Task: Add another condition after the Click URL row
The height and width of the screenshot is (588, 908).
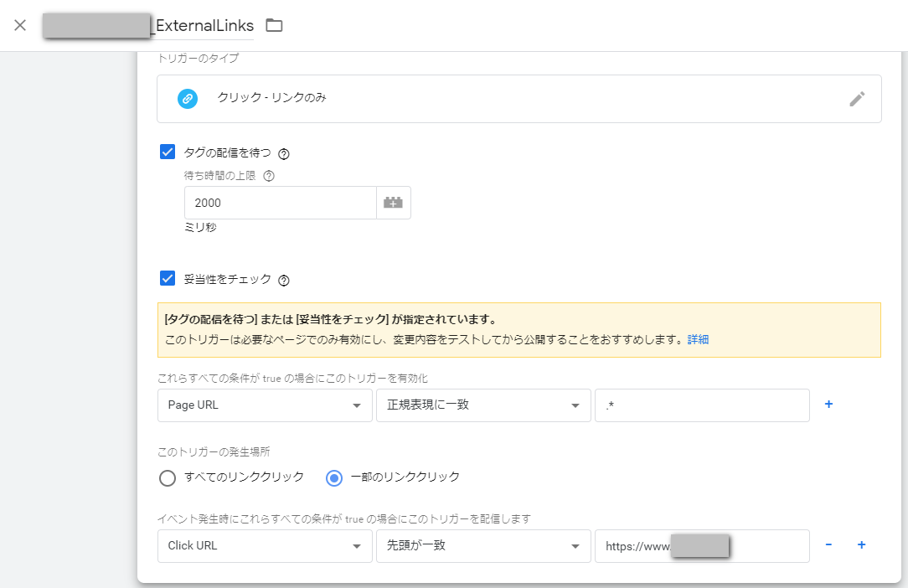Action: [x=860, y=545]
